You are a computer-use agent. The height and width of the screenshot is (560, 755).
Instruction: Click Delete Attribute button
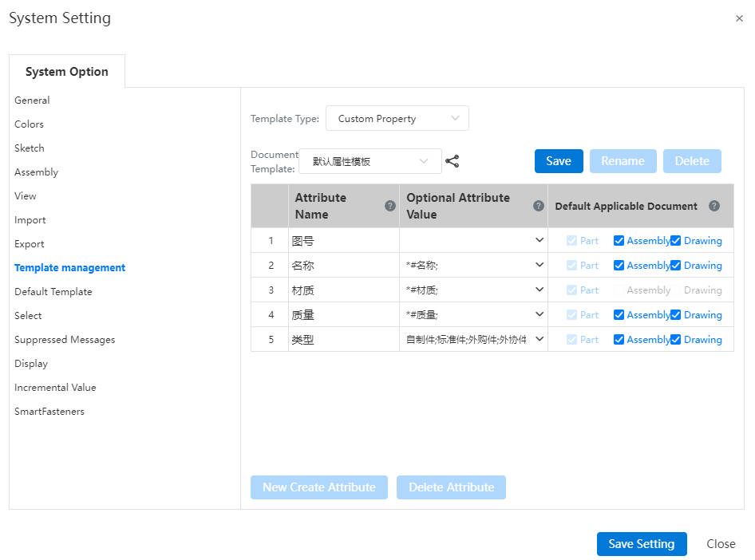pos(451,487)
